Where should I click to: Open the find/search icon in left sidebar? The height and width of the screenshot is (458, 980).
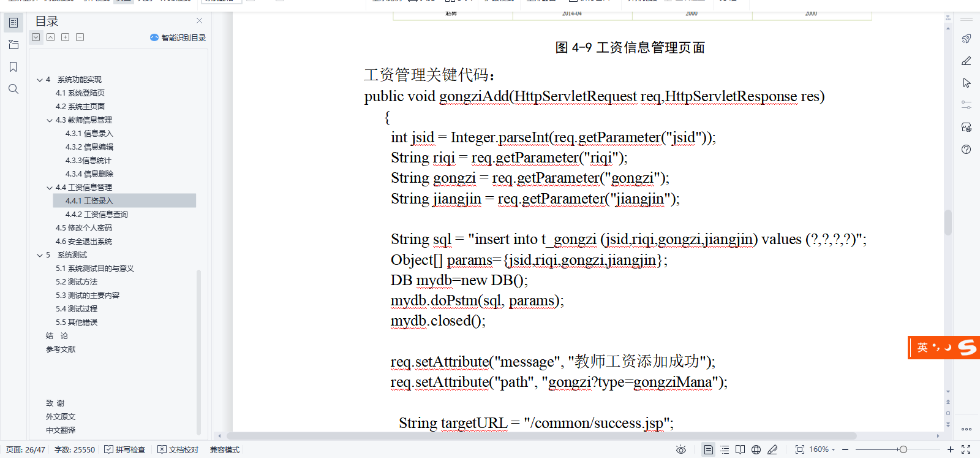[x=13, y=89]
